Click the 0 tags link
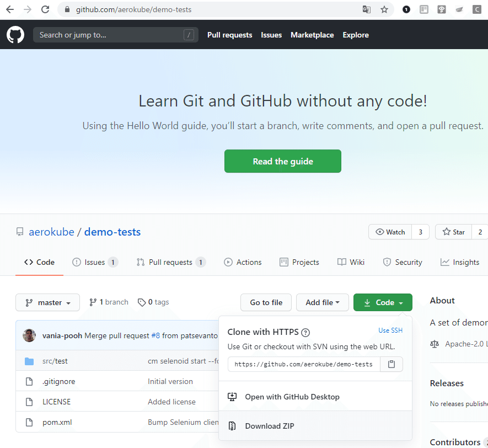The image size is (488, 448). pos(153,302)
